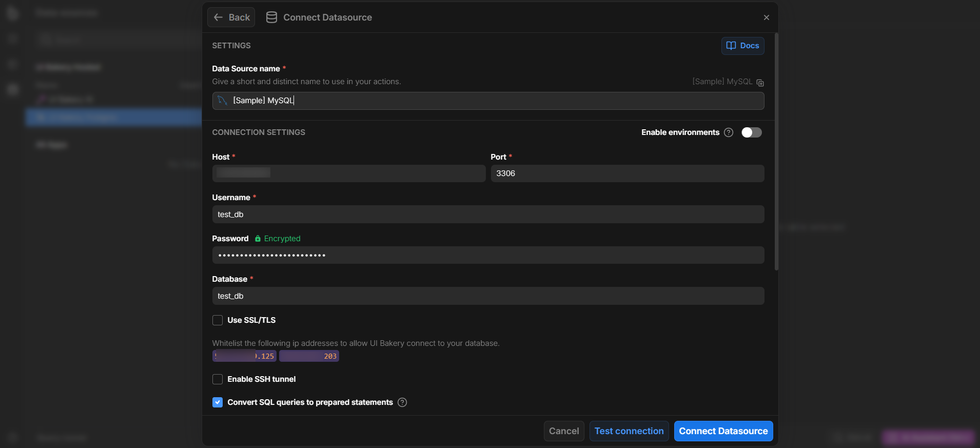Screen dimensions: 980x448
Task: Click the Encrypted lock icon
Action: (x=258, y=239)
